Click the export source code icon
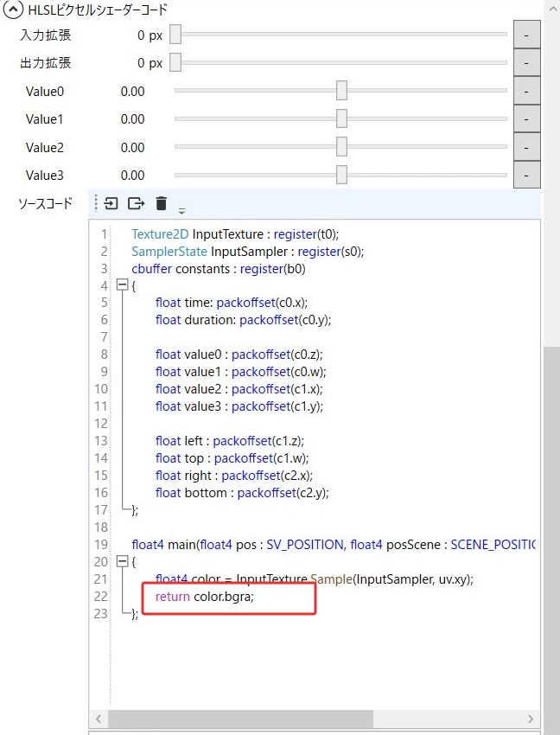The width and height of the screenshot is (560, 735). click(x=136, y=203)
